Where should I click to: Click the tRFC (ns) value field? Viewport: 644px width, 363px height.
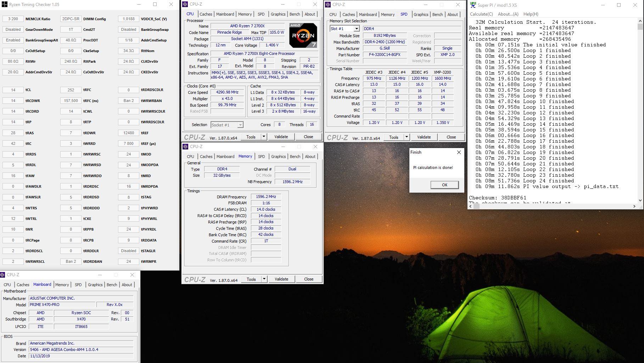click(71, 101)
